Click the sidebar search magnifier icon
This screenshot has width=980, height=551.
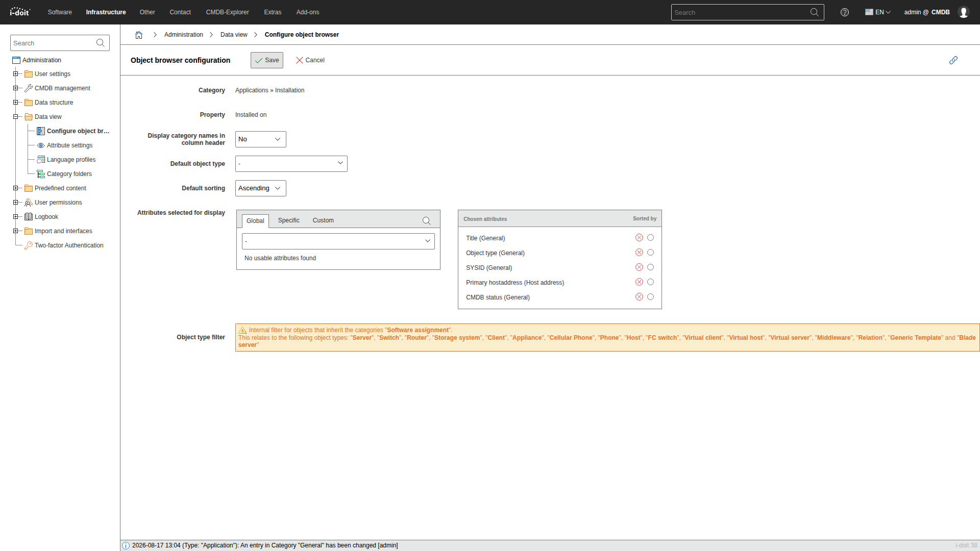101,43
